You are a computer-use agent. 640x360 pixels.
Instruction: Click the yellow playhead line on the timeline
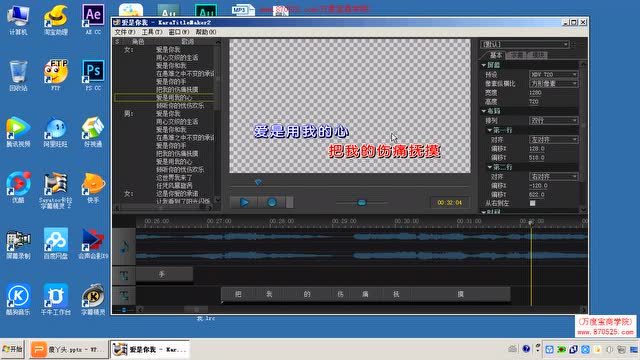pyautogui.click(x=531, y=265)
